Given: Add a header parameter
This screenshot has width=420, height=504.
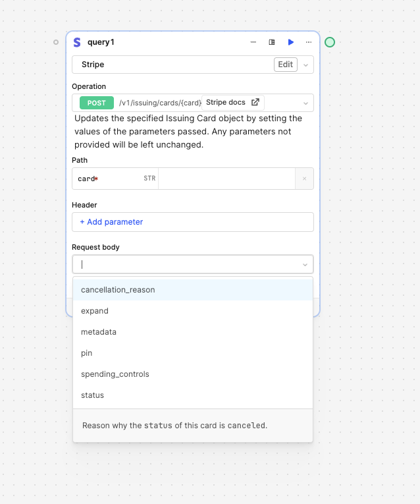Looking at the screenshot, I should (111, 222).
